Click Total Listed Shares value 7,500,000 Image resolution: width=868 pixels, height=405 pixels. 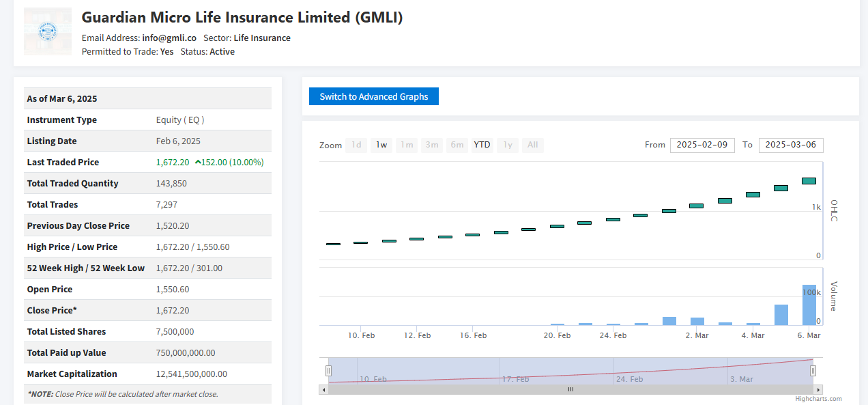(x=175, y=331)
